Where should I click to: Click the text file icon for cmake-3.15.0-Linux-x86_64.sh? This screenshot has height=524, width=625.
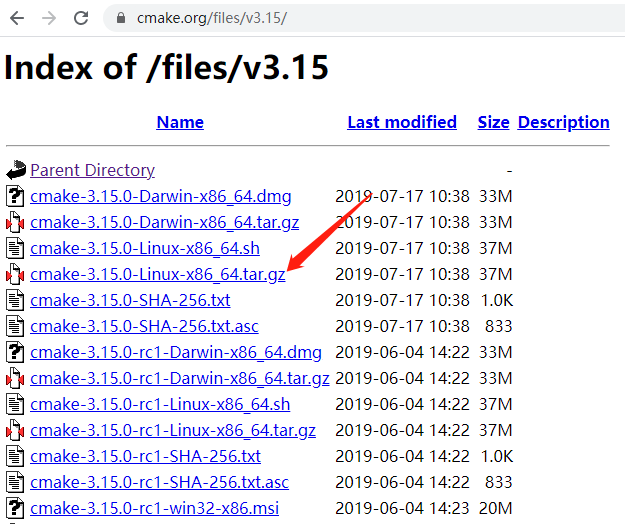15,248
